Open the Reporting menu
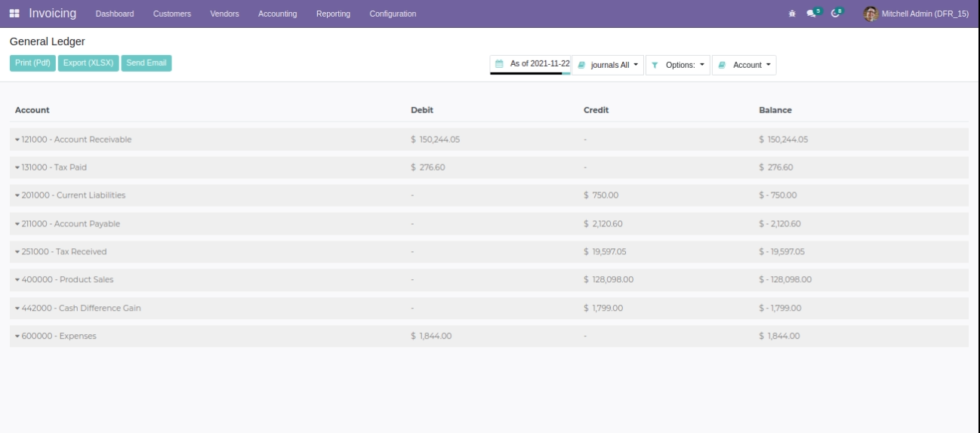 click(333, 14)
